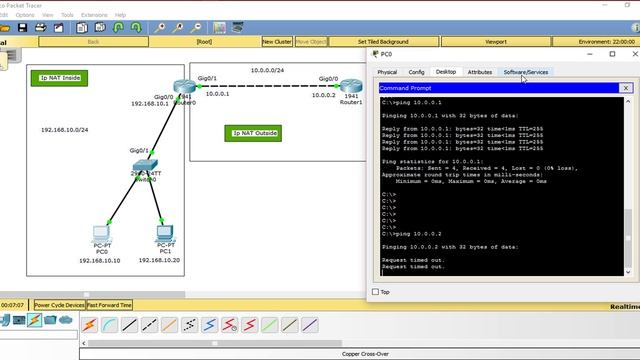Click the green Redo arrow
640x360 pixels.
click(136, 28)
